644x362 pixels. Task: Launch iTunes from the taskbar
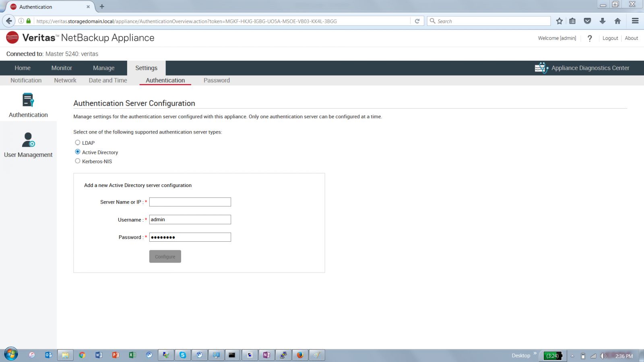(x=32, y=355)
